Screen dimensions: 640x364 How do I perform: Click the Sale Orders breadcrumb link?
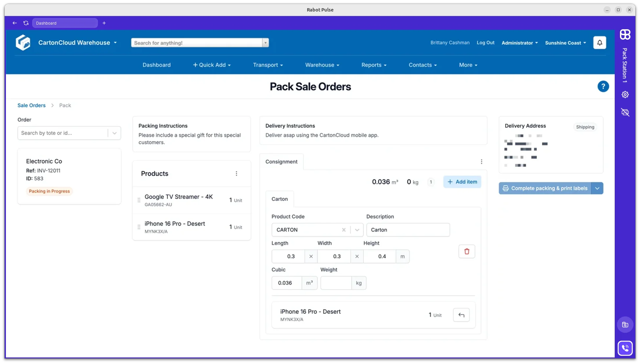[31, 105]
